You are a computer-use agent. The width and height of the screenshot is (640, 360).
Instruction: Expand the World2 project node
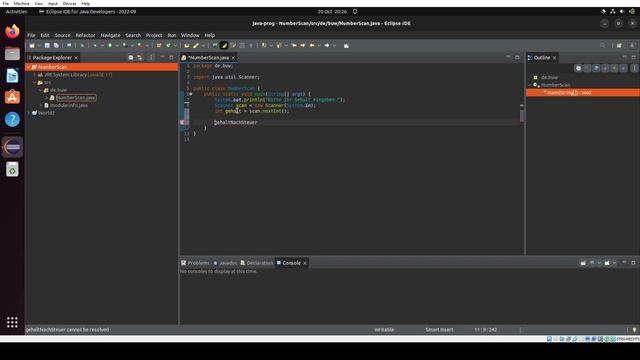[x=29, y=113]
